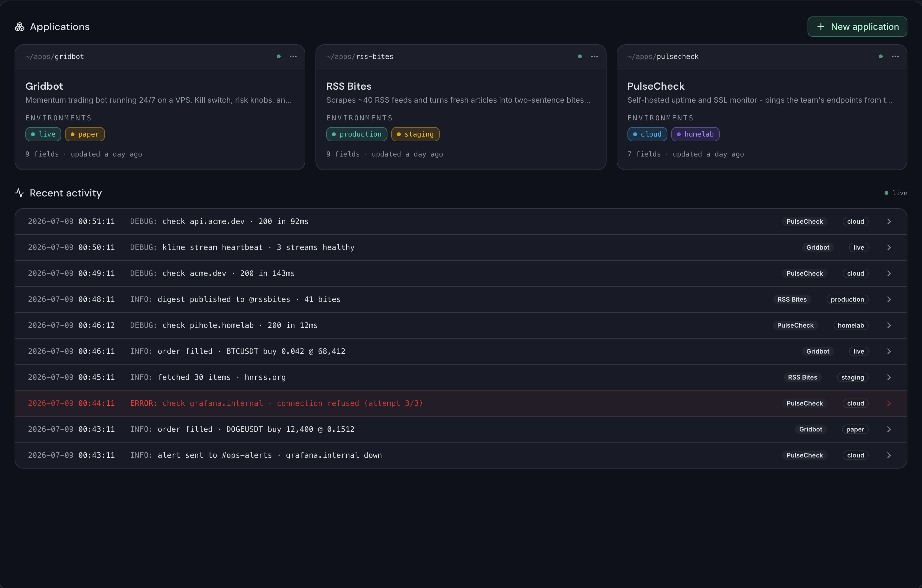
Task: Expand the digest published entry chevron
Action: click(889, 300)
